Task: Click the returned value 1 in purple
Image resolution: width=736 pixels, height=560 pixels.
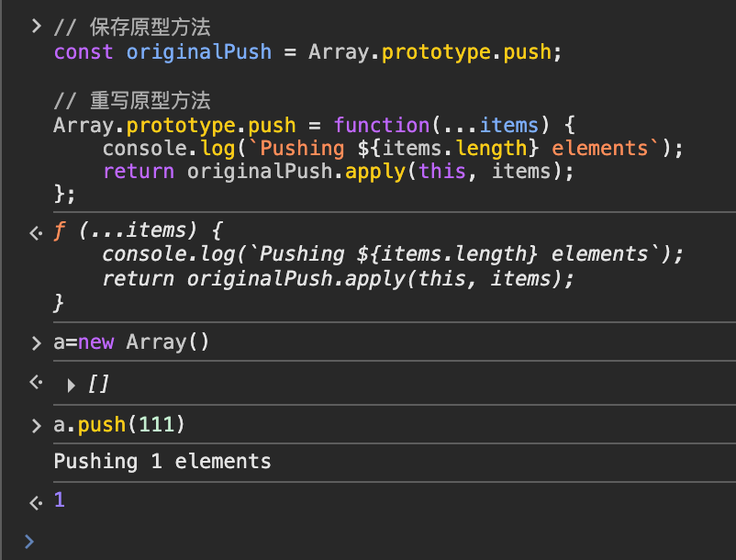Action: click(x=60, y=500)
